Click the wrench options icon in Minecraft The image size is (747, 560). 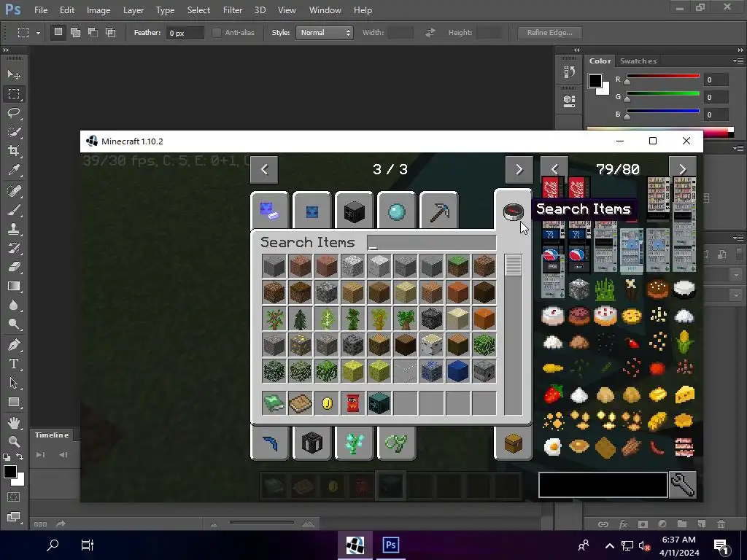point(683,485)
